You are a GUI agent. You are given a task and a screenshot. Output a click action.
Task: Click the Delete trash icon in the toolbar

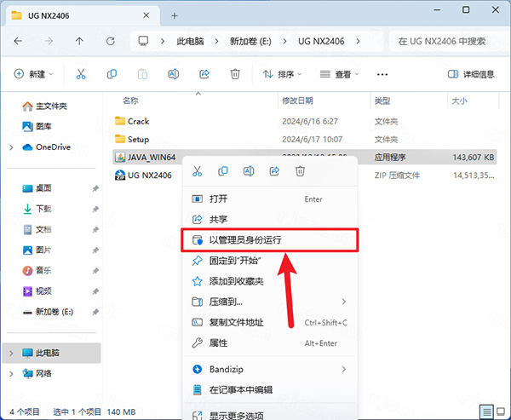(x=235, y=74)
